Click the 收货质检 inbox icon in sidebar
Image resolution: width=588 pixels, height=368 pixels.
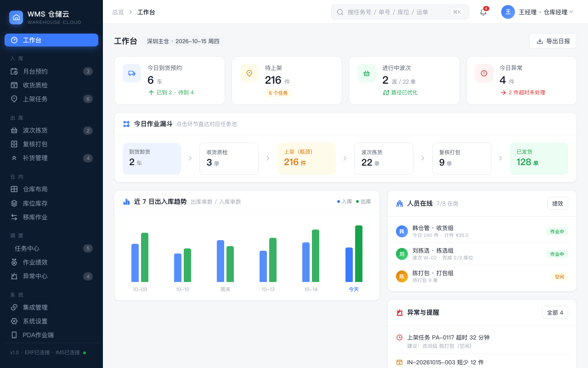click(x=14, y=85)
